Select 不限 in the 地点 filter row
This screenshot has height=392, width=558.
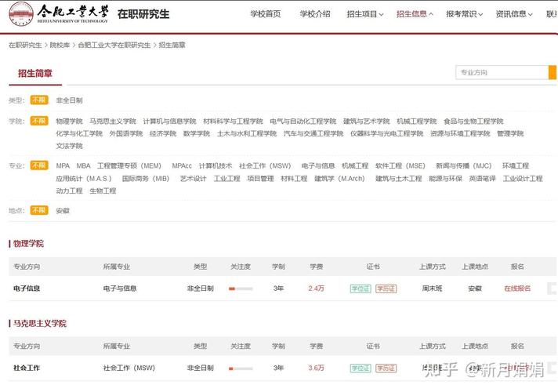click(x=39, y=210)
